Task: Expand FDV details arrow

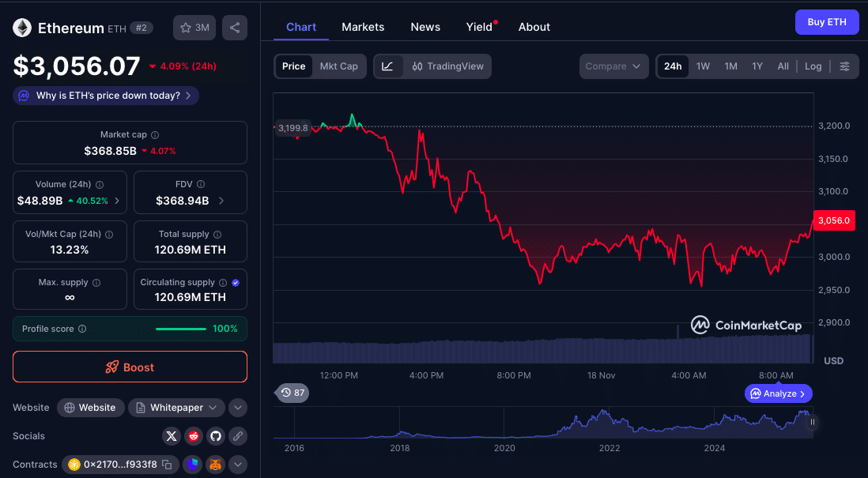Action: point(221,201)
